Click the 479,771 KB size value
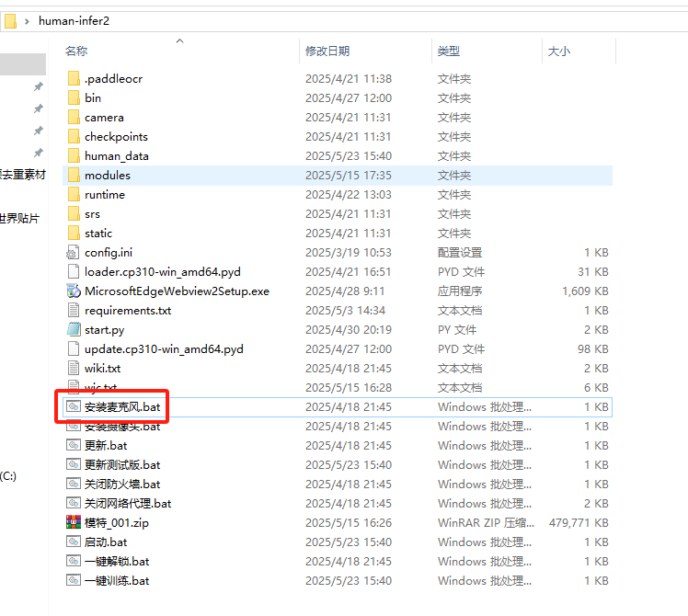Screen dimensions: 688x616 579,522
